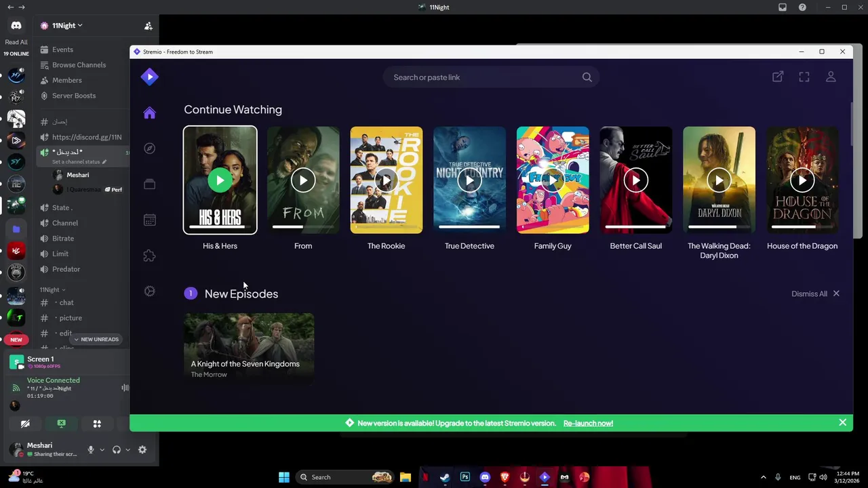Image resolution: width=868 pixels, height=488 pixels.
Task: Open the Stremio Board home icon
Action: (149, 113)
